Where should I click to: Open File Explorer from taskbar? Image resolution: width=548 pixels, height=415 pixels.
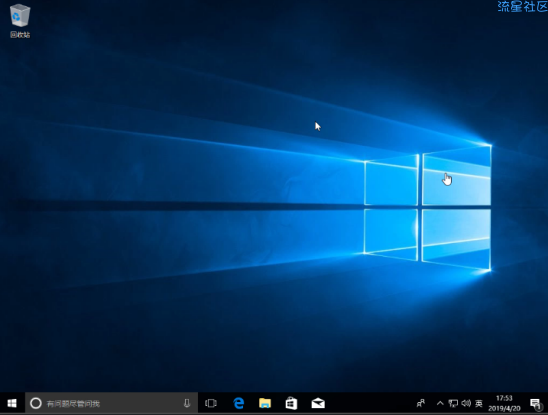(x=265, y=403)
